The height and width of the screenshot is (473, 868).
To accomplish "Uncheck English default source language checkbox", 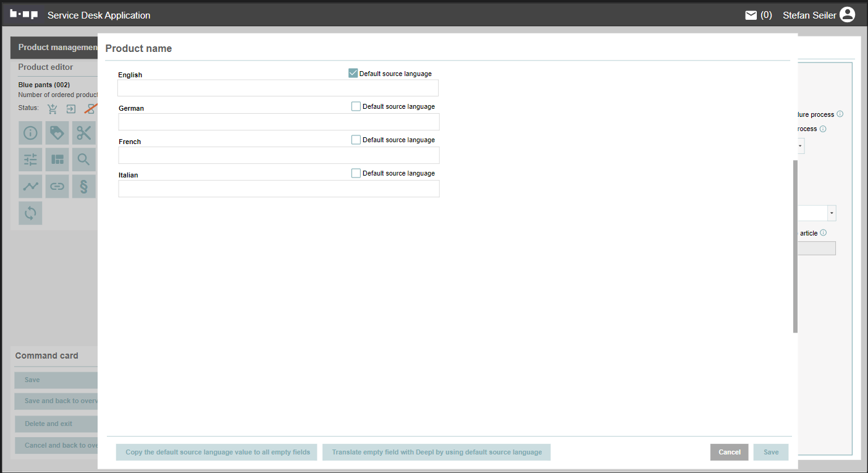I will [x=353, y=74].
